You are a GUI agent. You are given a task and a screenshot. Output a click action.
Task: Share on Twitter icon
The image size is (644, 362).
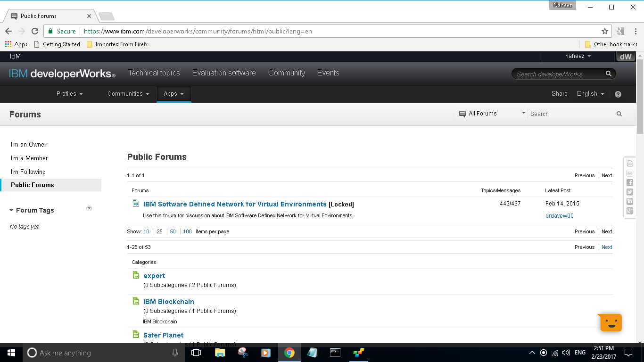click(x=630, y=192)
